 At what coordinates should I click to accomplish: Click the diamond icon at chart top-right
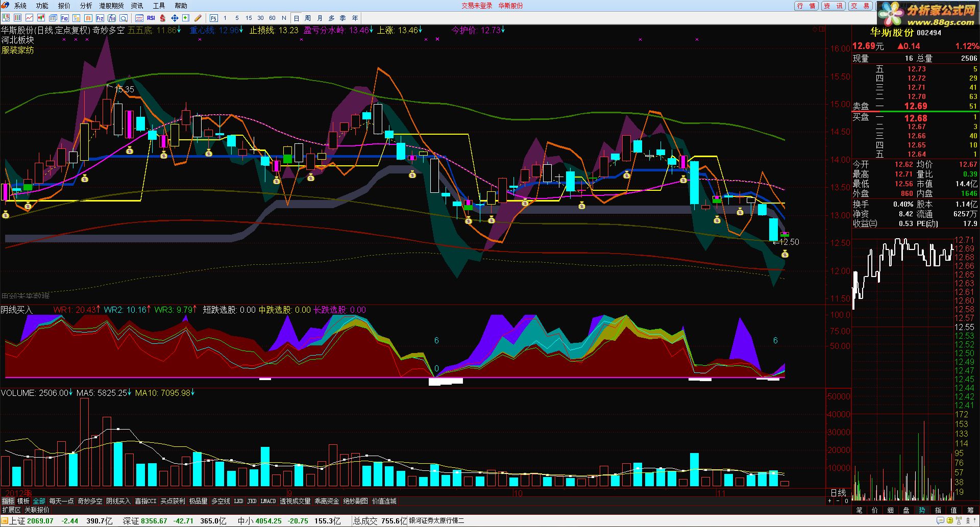[x=815, y=29]
